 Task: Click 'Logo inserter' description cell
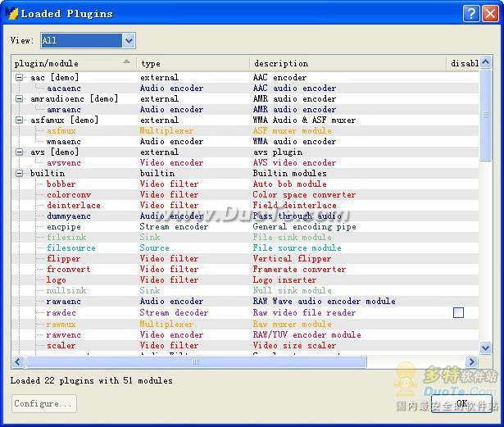click(x=284, y=280)
